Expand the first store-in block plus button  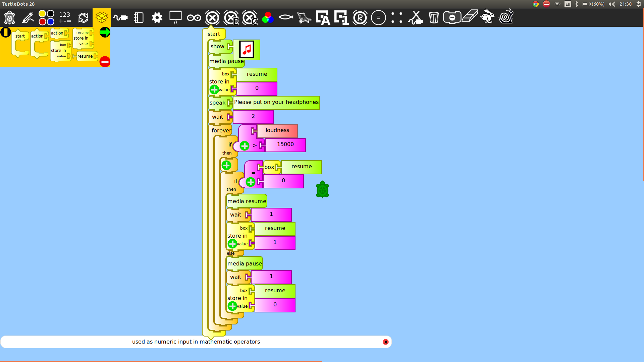pyautogui.click(x=214, y=89)
